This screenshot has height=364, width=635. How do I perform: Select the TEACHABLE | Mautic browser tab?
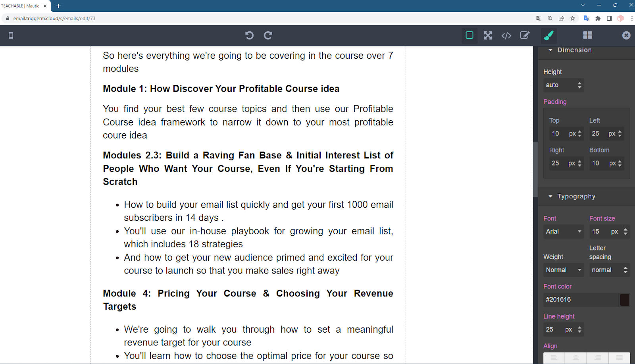pos(24,6)
